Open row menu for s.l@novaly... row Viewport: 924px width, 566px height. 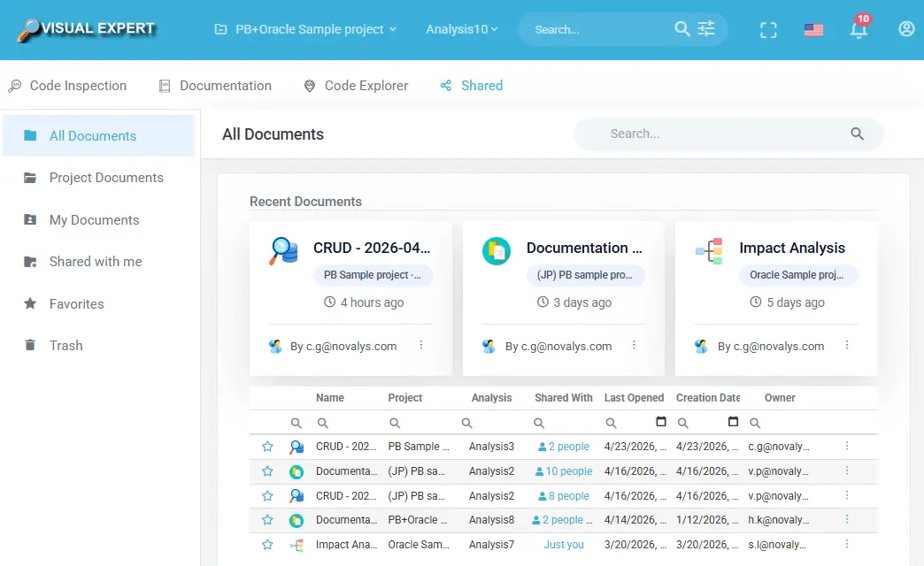(847, 544)
